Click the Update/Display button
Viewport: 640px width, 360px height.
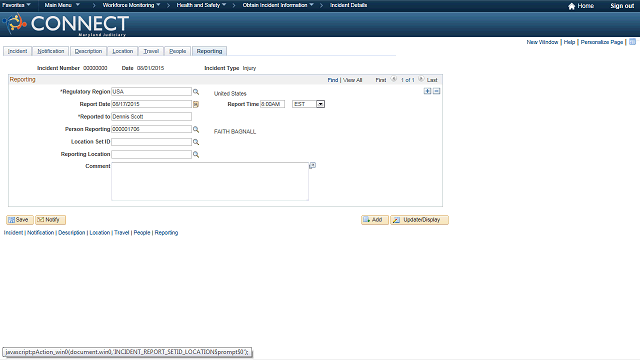tap(419, 220)
